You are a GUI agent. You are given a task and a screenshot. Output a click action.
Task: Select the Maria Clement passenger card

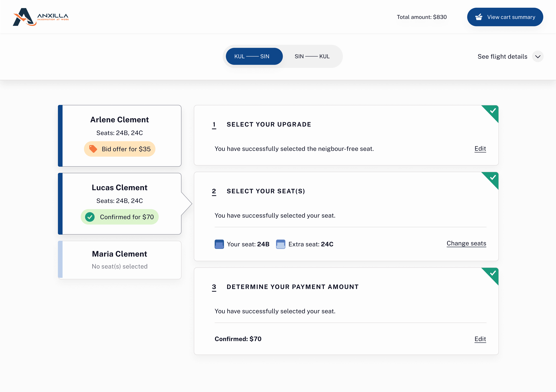click(120, 260)
